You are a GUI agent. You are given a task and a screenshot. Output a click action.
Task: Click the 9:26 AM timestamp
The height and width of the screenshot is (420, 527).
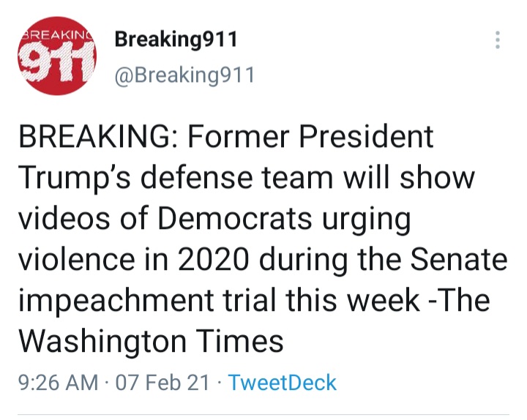[58, 383]
